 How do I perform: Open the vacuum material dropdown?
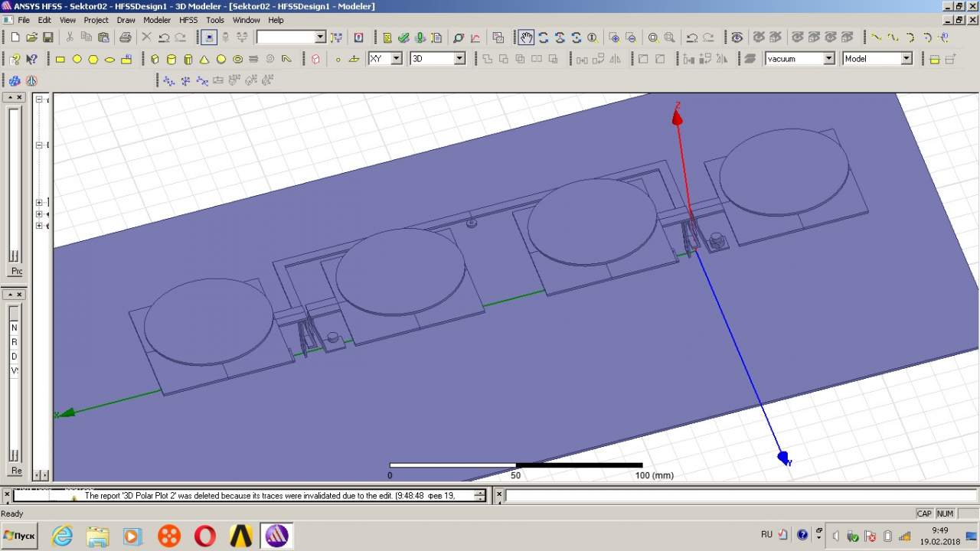click(828, 59)
